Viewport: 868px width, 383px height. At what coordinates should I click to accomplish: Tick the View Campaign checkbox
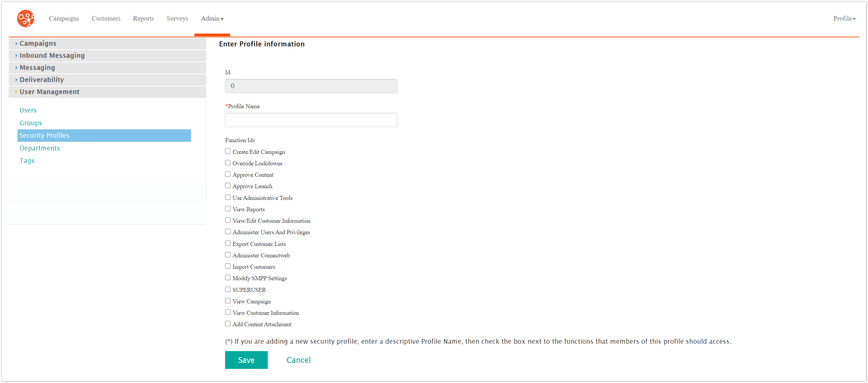(x=228, y=301)
